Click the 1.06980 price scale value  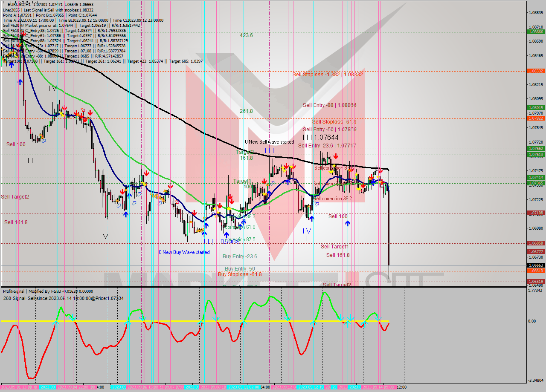535,228
